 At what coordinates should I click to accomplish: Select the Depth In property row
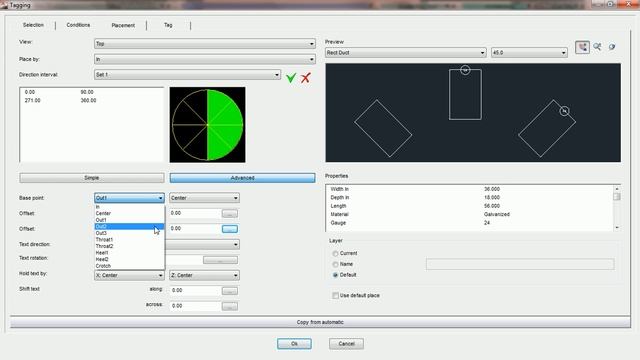click(469, 198)
